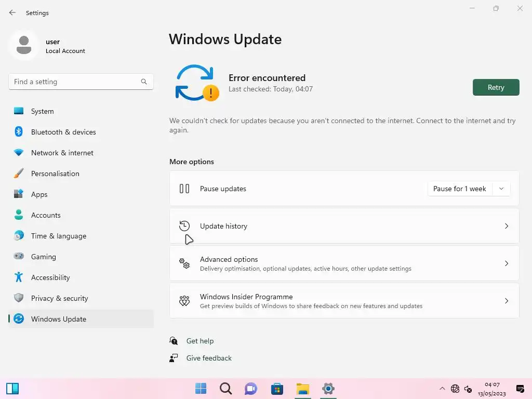The height and width of the screenshot is (399, 532).
Task: Click the taskbar clock and date
Action: [491, 389]
